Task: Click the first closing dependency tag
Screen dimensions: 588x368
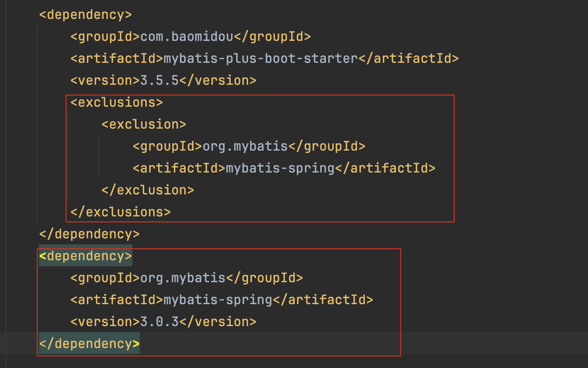Action: pyautogui.click(x=89, y=233)
